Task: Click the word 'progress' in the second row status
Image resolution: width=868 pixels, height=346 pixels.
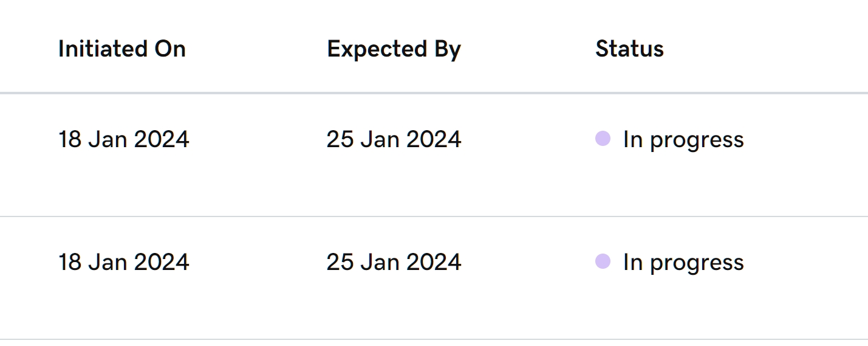Action: point(697,264)
